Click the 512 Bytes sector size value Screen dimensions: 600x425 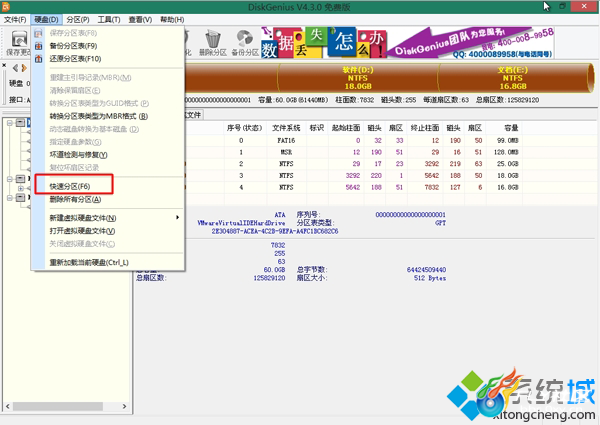click(430, 278)
